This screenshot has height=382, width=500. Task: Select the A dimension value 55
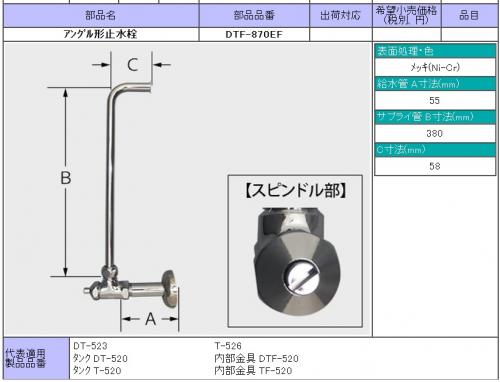(x=435, y=100)
